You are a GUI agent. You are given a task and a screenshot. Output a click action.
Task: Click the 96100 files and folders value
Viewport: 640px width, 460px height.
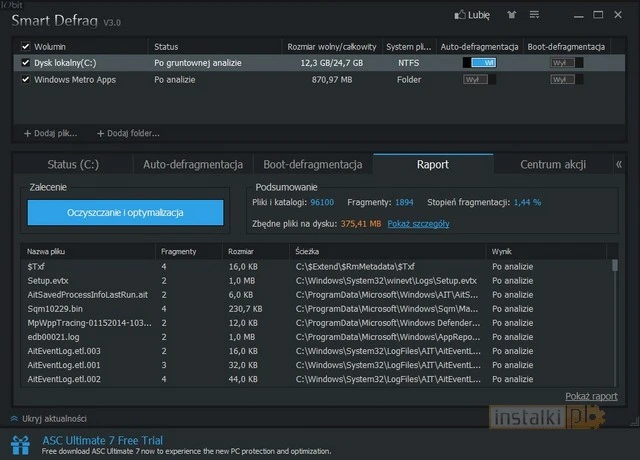pos(322,202)
